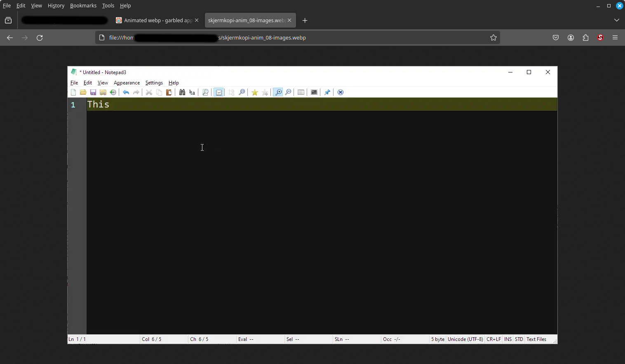Click the Paste clipboard icon
Viewport: 625px width, 364px height.
pyautogui.click(x=169, y=92)
